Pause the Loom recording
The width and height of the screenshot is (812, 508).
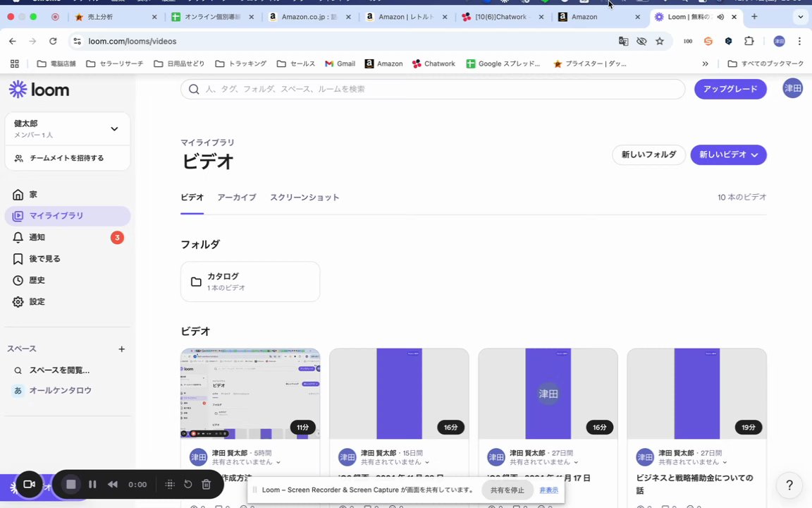[92, 484]
